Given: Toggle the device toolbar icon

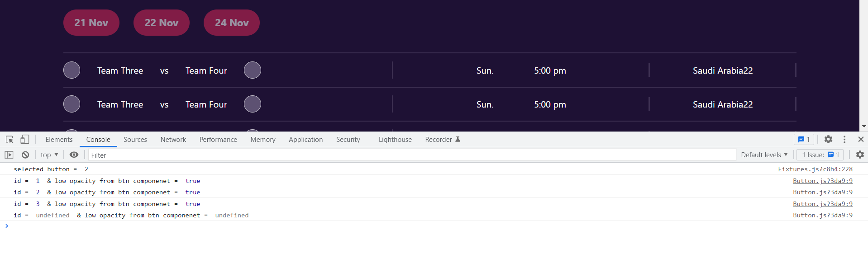Looking at the screenshot, I should 24,140.
